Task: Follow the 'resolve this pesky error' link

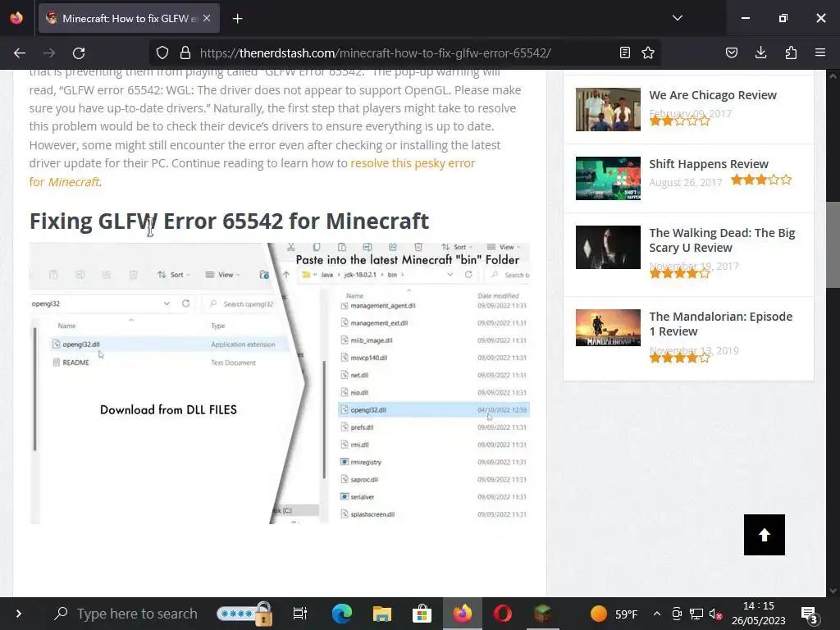Action: point(413,163)
